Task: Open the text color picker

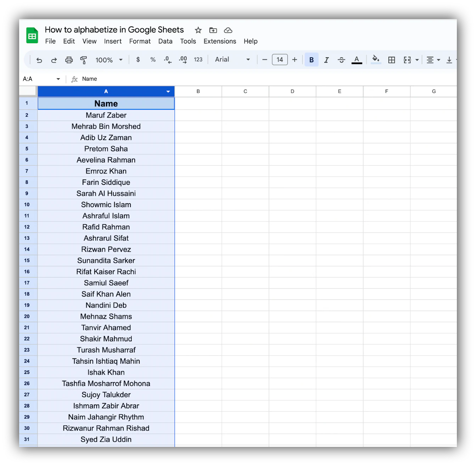Action: click(357, 60)
